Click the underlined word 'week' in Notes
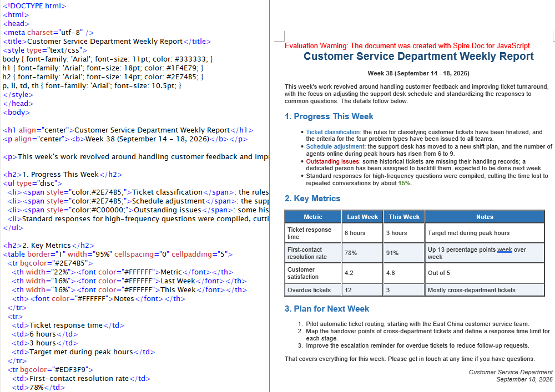555x392 pixels. coord(504,250)
